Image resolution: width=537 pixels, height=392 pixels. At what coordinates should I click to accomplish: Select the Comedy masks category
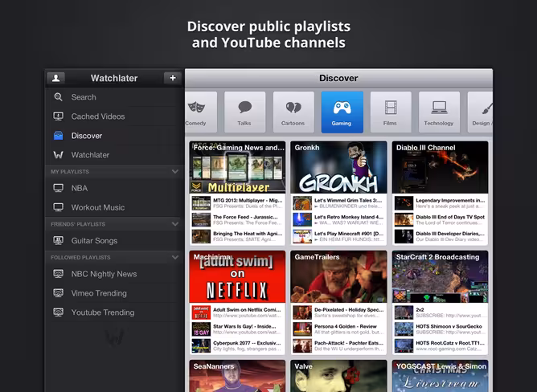(201, 112)
